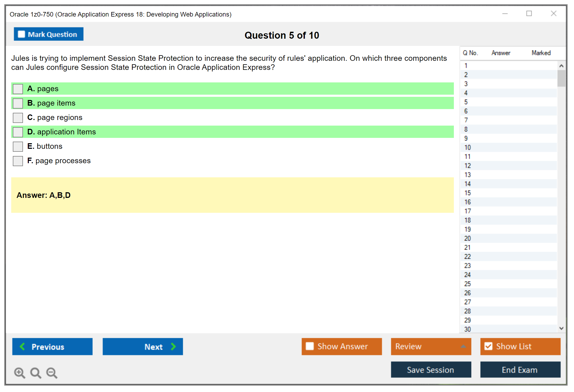Image resolution: width=574 pixels, height=392 pixels.
Task: Click the green Previous arrow chevron
Action: point(22,346)
